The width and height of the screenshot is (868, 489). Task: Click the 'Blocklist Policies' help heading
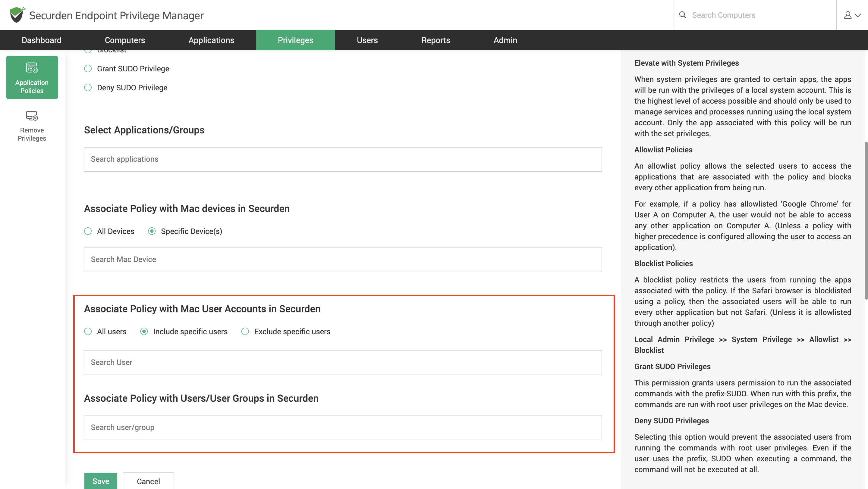coord(663,263)
